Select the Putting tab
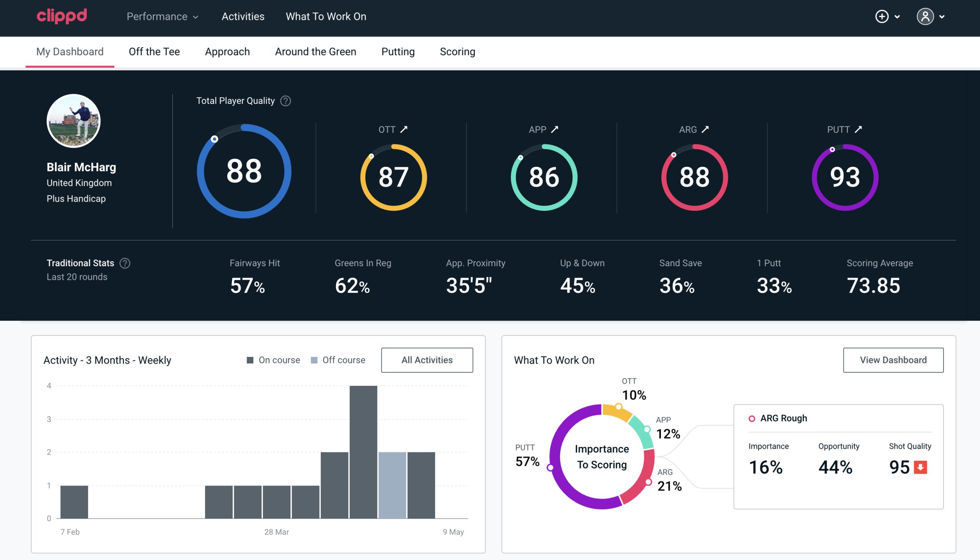 coord(398,51)
